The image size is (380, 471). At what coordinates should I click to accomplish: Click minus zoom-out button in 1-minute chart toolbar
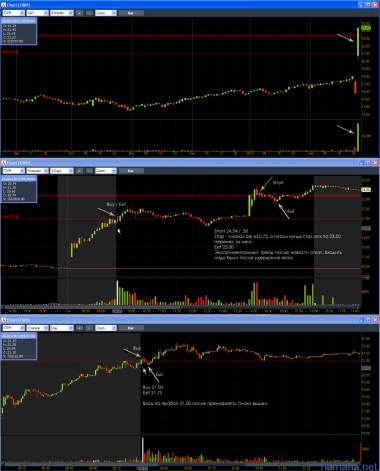pos(89,328)
